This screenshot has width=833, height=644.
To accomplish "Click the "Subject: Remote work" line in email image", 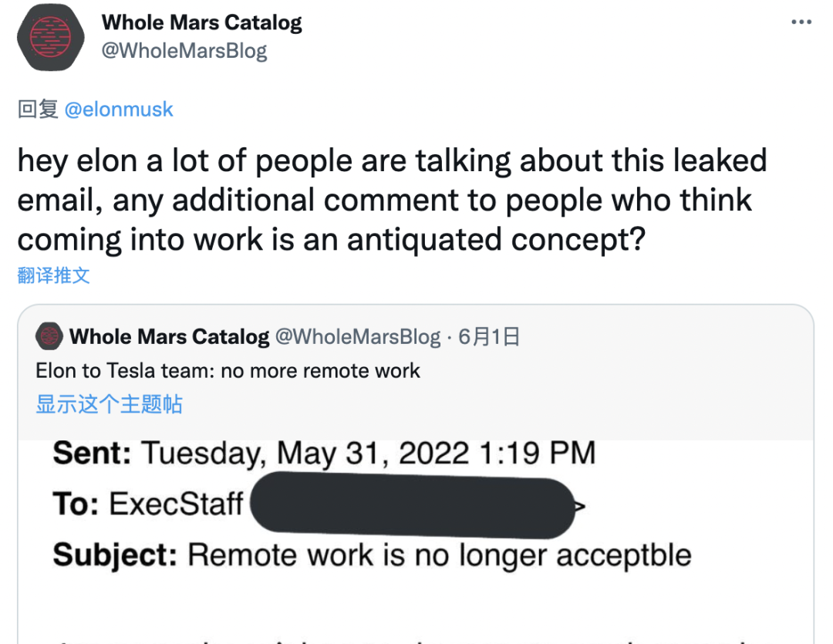I will 372,555.
